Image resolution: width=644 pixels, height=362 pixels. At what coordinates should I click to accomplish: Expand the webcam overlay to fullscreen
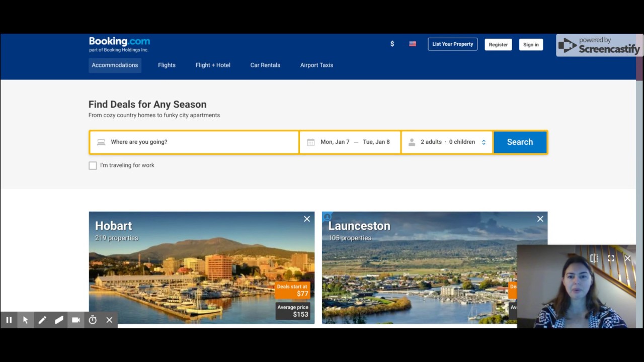coord(611,258)
